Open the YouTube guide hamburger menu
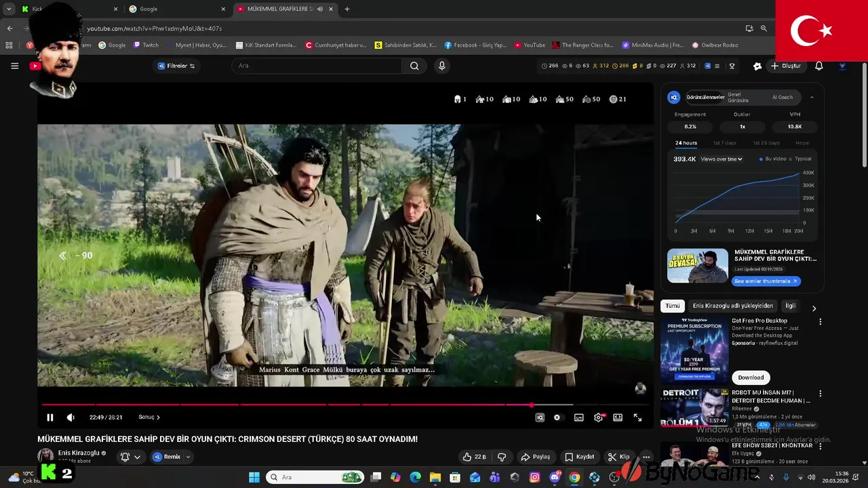868x488 pixels. point(14,66)
